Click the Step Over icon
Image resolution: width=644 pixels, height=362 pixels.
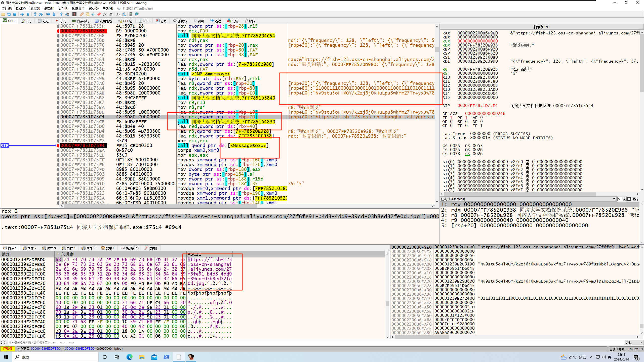[41, 14]
